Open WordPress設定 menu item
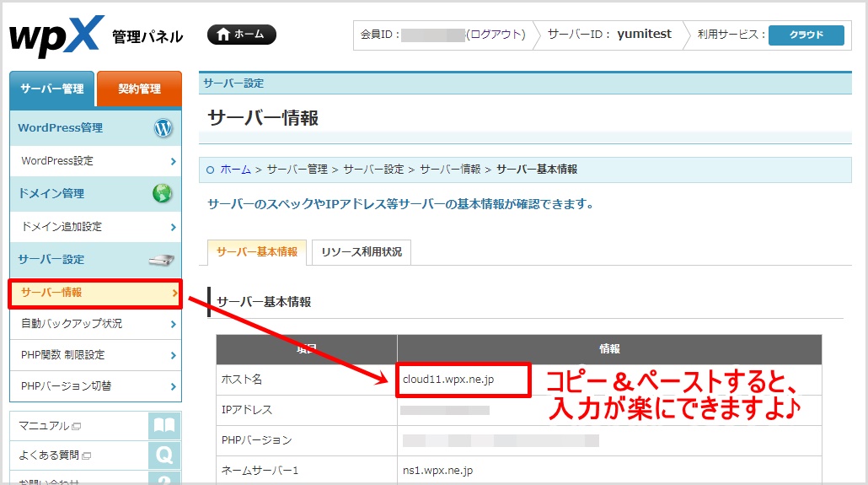This screenshot has height=485, width=868. (x=96, y=161)
